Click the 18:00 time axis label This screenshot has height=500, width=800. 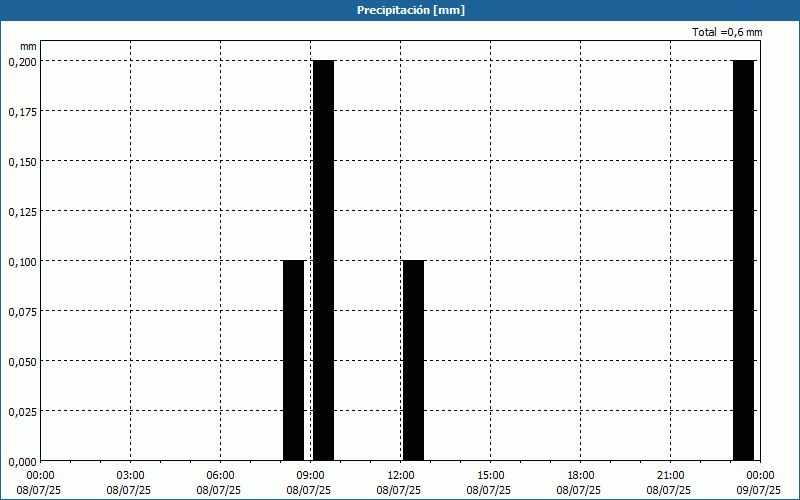click(580, 475)
